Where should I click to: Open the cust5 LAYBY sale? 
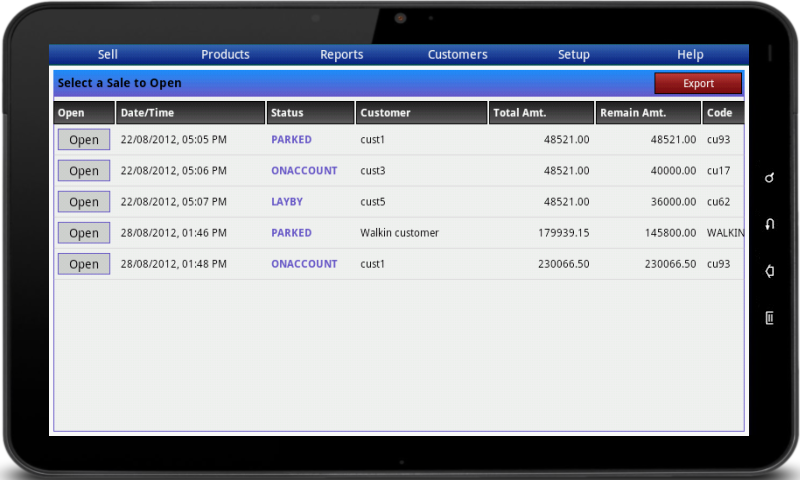point(84,201)
